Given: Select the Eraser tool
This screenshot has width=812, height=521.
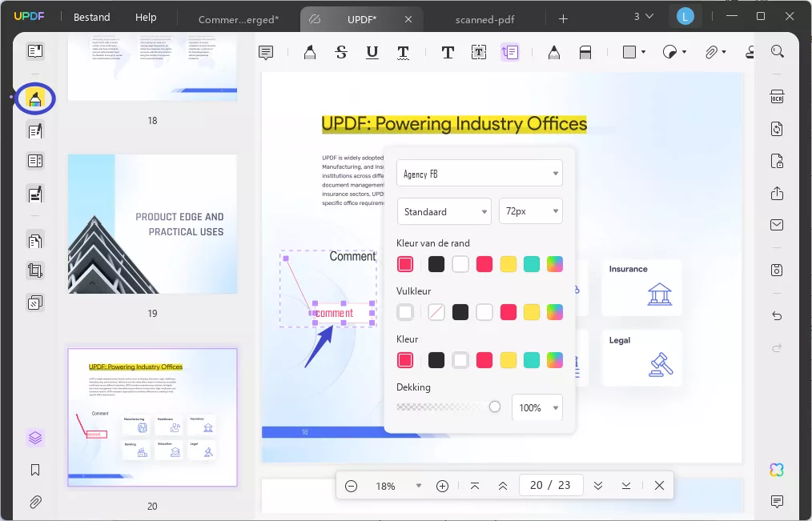Looking at the screenshot, I should pos(585,52).
